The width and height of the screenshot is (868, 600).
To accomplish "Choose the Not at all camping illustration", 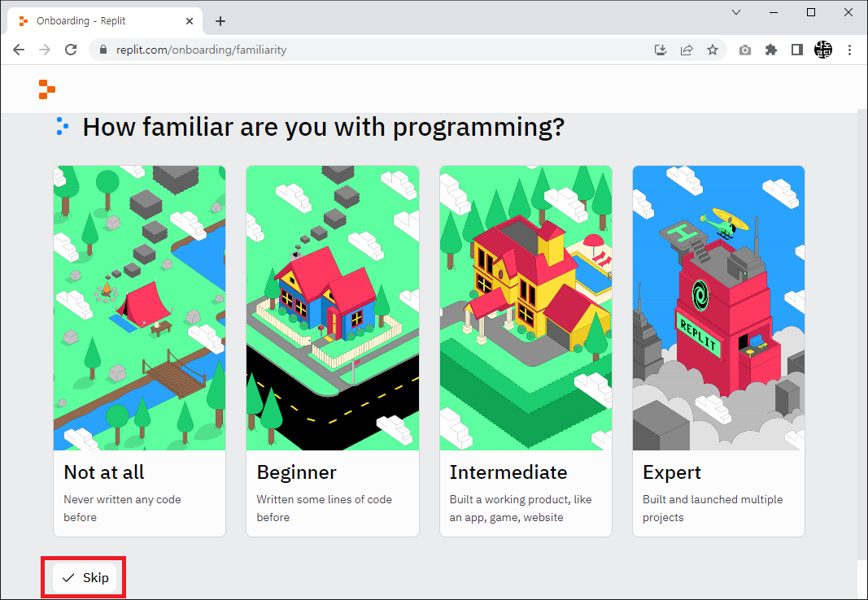I will coord(139,308).
